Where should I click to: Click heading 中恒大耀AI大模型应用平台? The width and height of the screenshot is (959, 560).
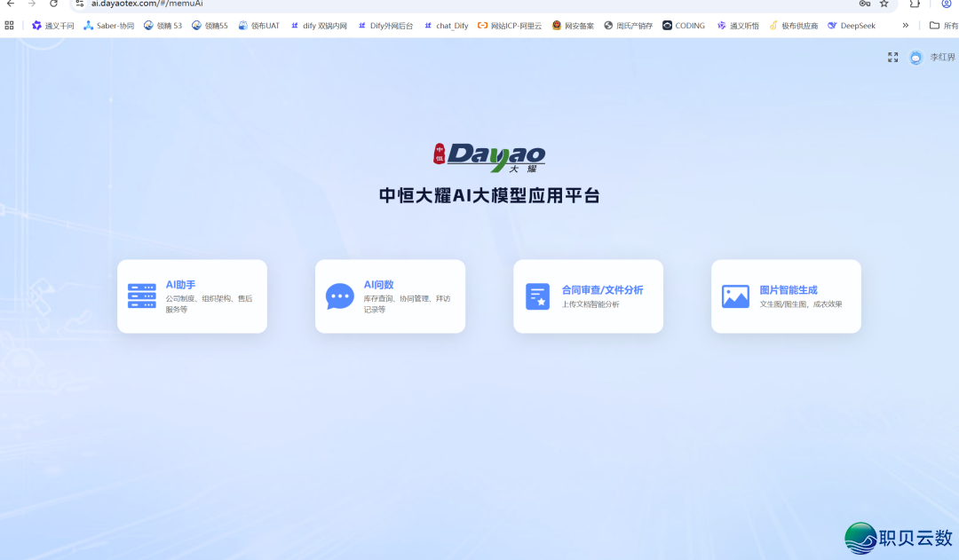(489, 195)
